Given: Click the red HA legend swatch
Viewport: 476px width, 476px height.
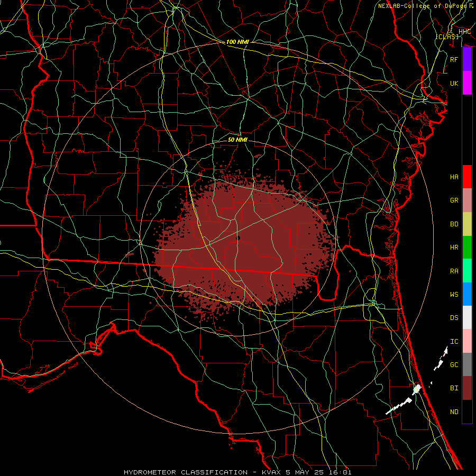Looking at the screenshot, I should (467, 177).
